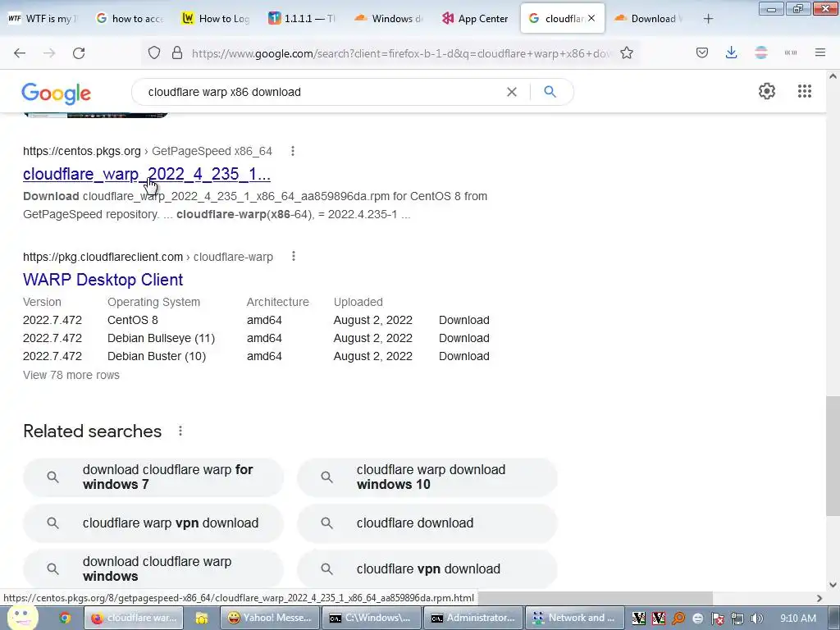This screenshot has height=630, width=840.
Task: Click the scrollbar up arrow
Action: [x=833, y=76]
